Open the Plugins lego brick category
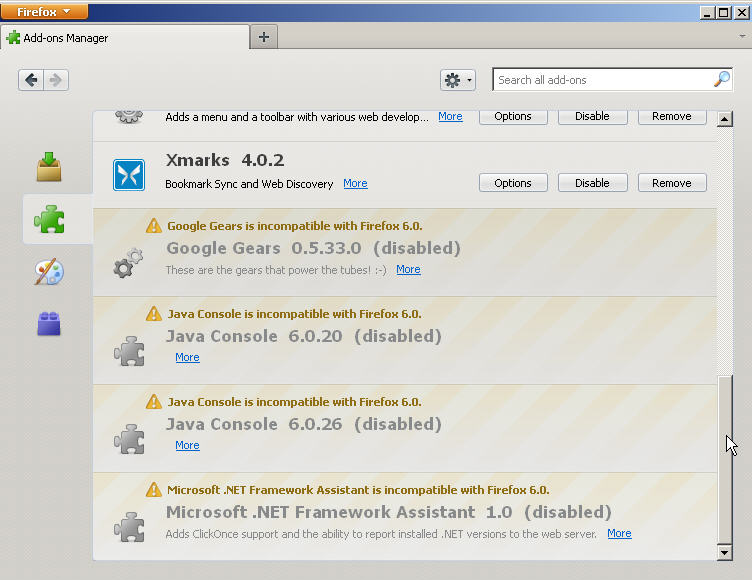 coord(49,324)
